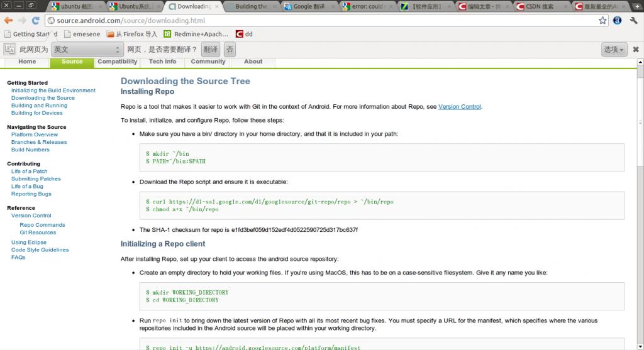Open a new tab with plus button

point(637,6)
